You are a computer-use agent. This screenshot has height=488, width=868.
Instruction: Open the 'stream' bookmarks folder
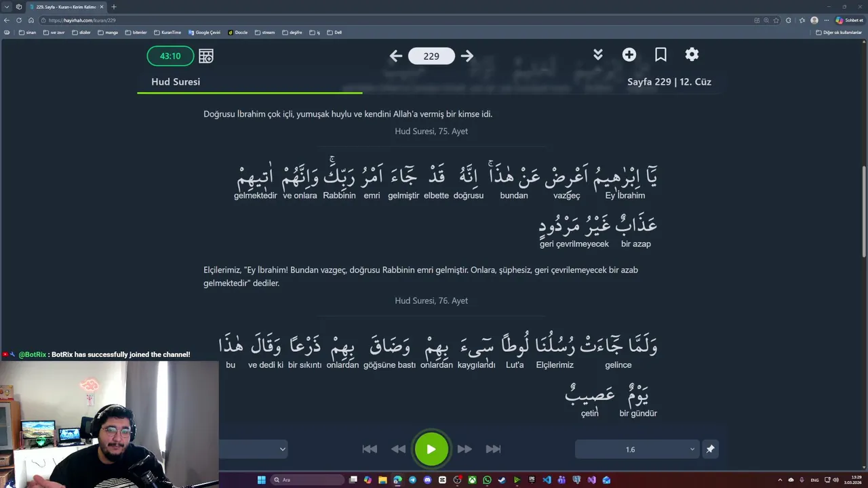pyautogui.click(x=264, y=33)
